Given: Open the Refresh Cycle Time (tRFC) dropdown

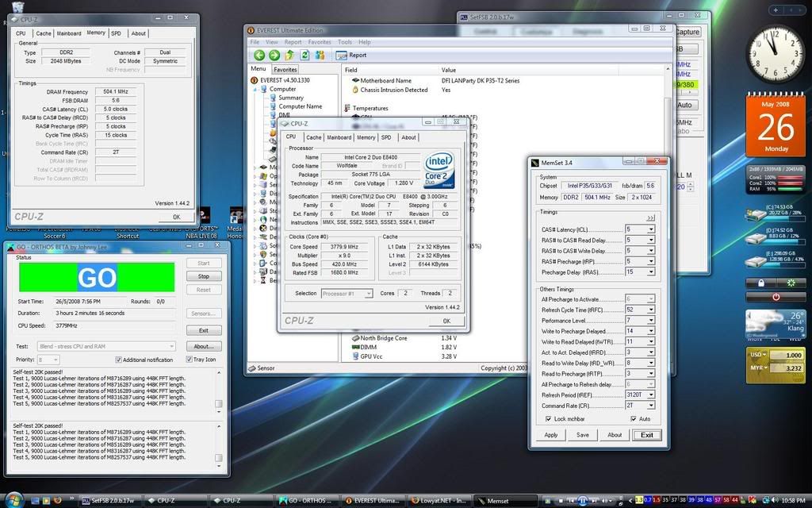Looking at the screenshot, I should (651, 310).
